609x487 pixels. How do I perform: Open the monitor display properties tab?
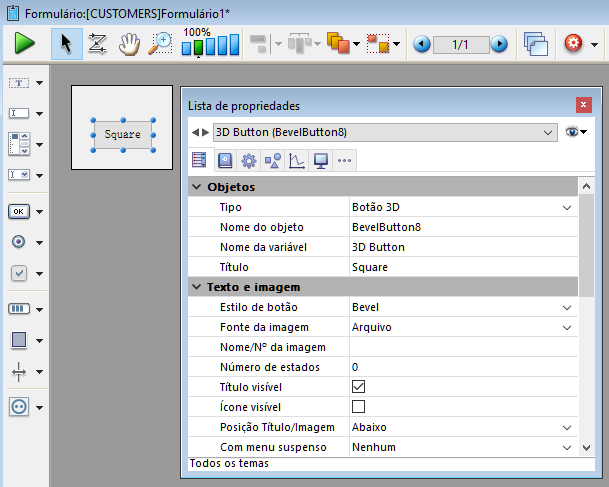pyautogui.click(x=320, y=160)
